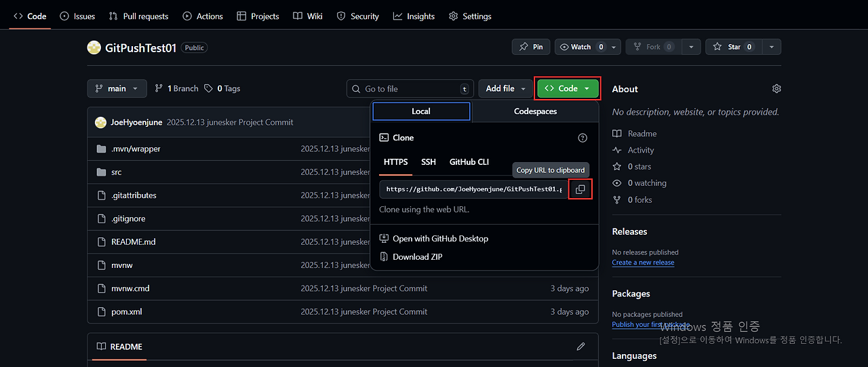Select the Local tab in clone popup
This screenshot has height=367, width=868.
421,111
